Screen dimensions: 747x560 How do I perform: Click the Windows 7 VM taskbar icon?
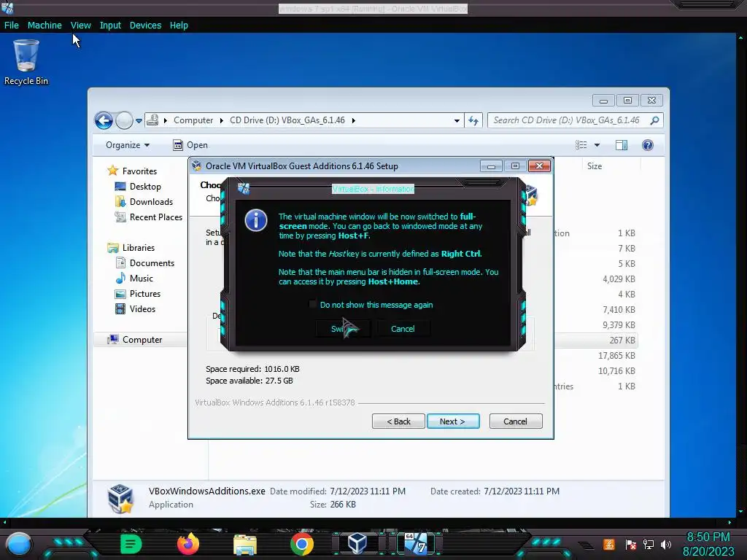tap(416, 543)
